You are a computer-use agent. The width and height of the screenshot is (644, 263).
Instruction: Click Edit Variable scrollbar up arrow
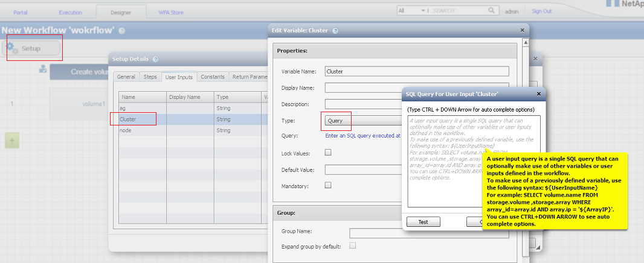coord(526,42)
